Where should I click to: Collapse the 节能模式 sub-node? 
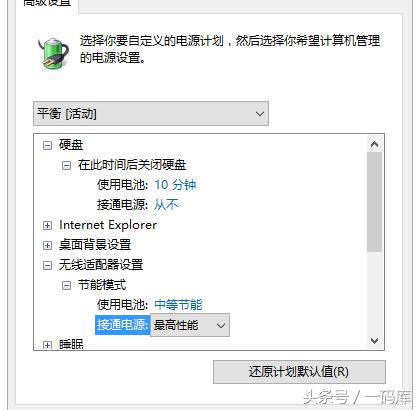[x=66, y=286]
